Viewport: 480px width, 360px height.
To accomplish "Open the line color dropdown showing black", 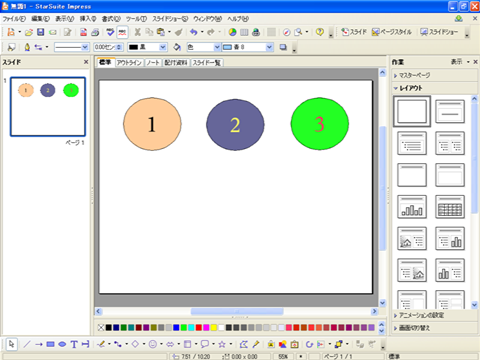I will click(163, 47).
